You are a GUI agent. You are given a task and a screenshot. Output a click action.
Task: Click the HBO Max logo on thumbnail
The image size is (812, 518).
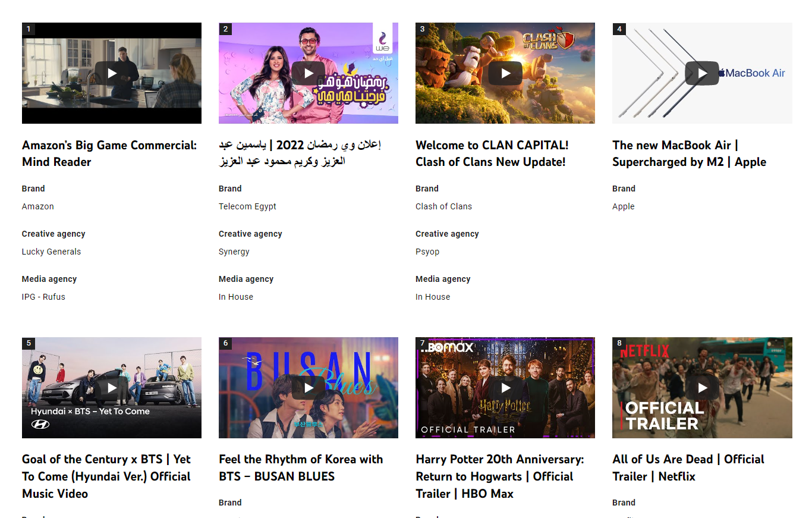point(447,347)
